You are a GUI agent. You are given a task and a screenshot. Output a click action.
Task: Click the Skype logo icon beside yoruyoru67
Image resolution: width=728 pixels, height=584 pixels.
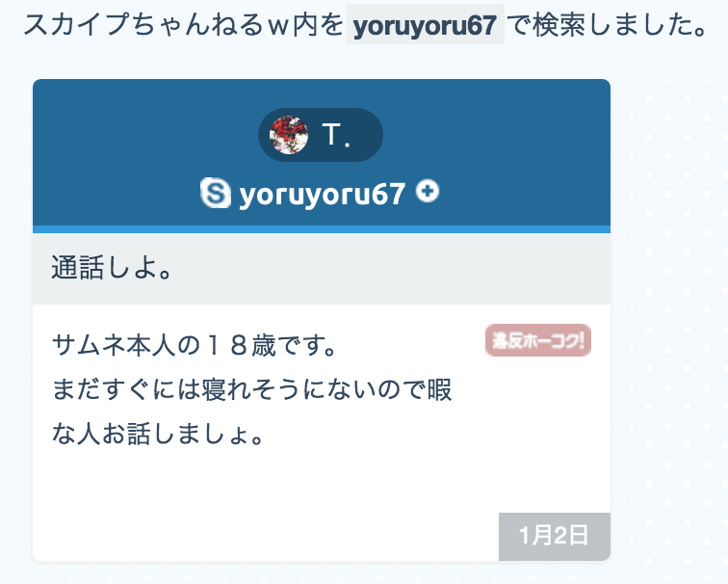pyautogui.click(x=216, y=193)
